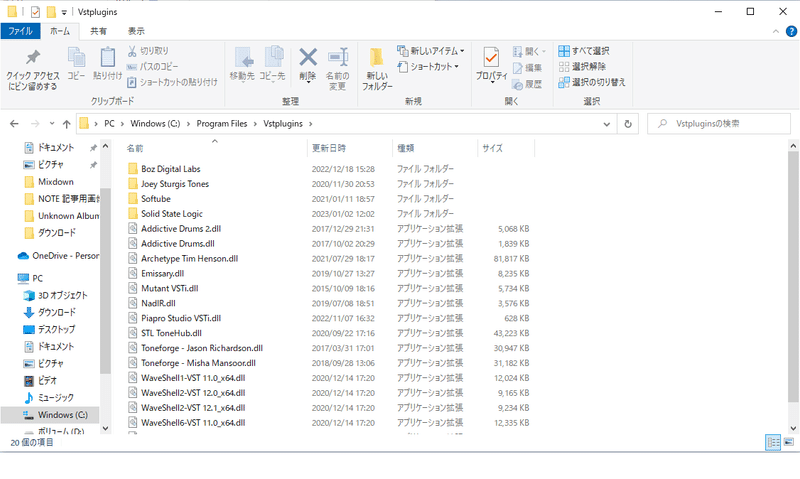The image size is (800, 479).
Task: Expand chevron after Vstplugins in breadcrumb
Action: coord(311,123)
